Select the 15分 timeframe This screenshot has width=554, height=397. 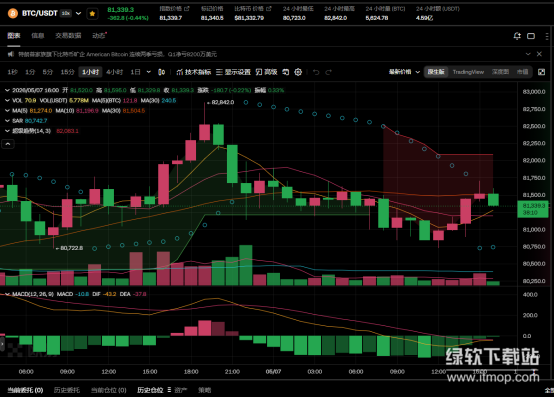tap(67, 72)
